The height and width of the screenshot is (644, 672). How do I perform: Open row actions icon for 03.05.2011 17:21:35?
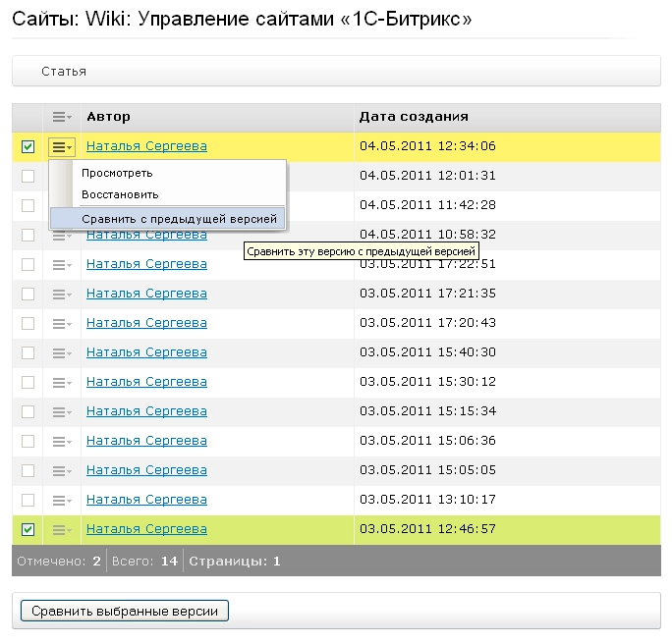tap(62, 294)
